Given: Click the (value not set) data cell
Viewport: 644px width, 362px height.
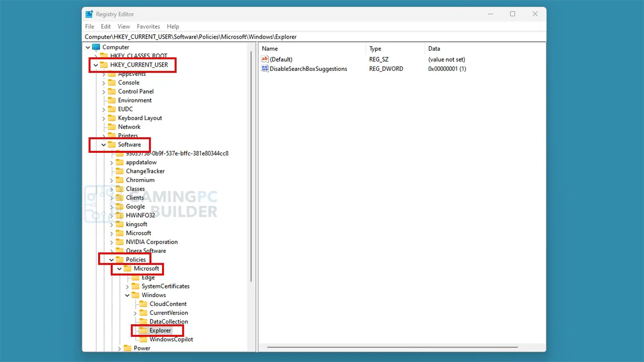Looking at the screenshot, I should 447,59.
